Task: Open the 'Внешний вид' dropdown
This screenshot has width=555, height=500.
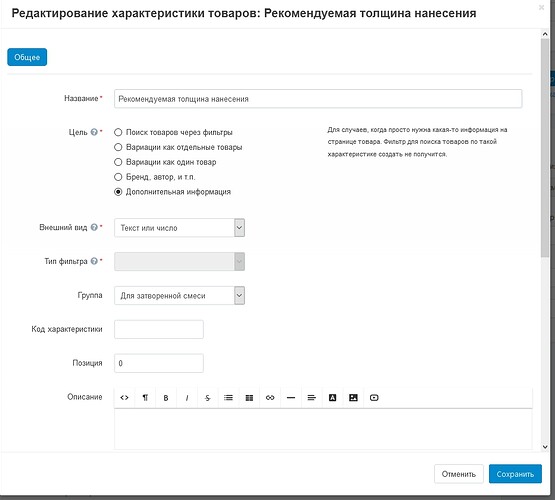Action: (179, 228)
